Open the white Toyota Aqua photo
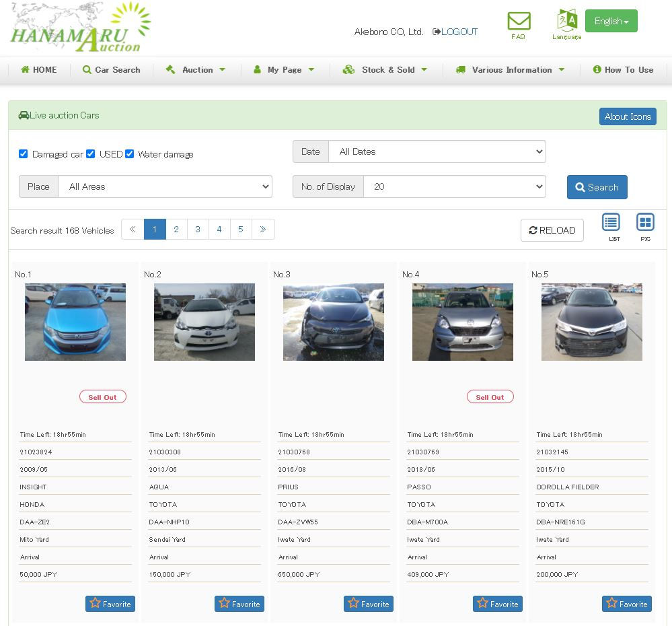Viewport: 672px width, 626px height. (204, 322)
